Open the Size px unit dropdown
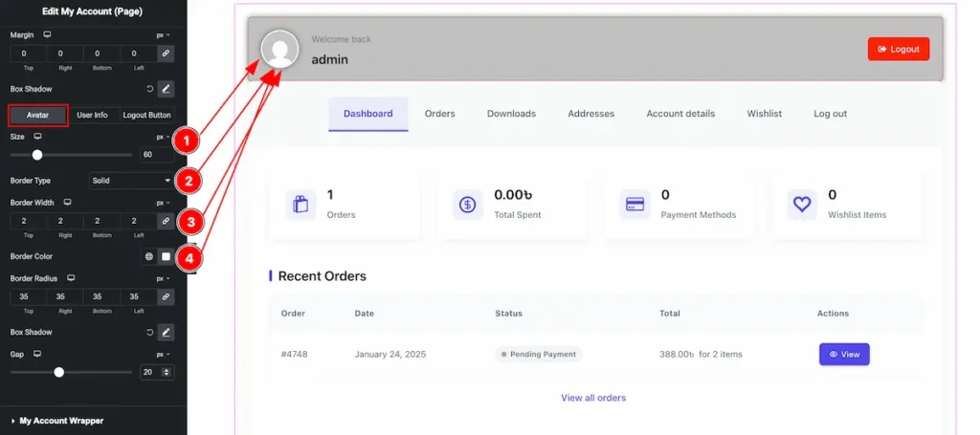980x435 pixels. pos(163,137)
